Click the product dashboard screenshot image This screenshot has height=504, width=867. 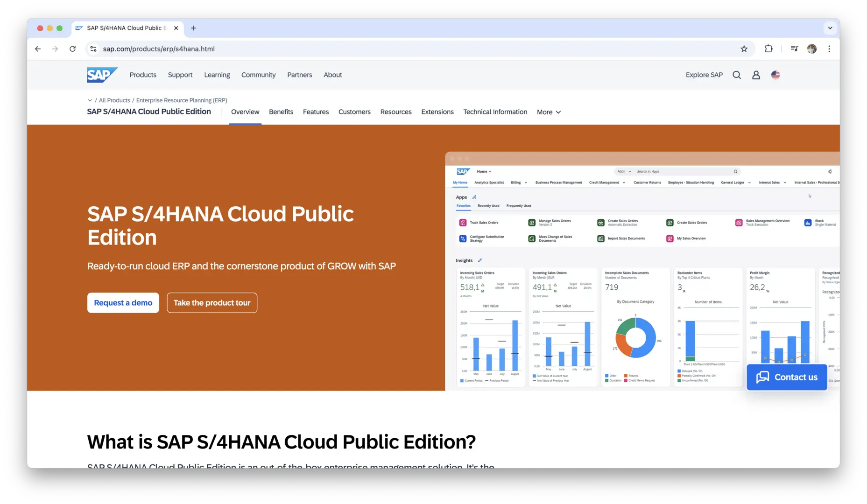tap(642, 271)
